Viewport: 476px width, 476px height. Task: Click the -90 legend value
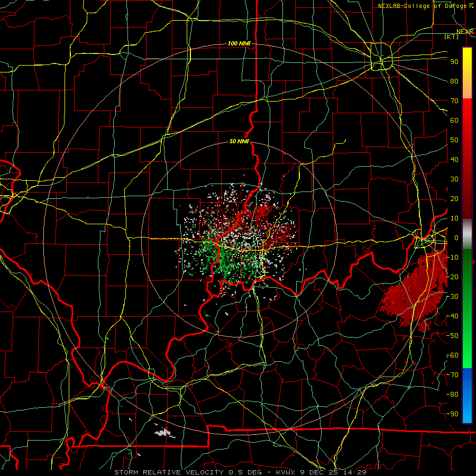click(452, 414)
